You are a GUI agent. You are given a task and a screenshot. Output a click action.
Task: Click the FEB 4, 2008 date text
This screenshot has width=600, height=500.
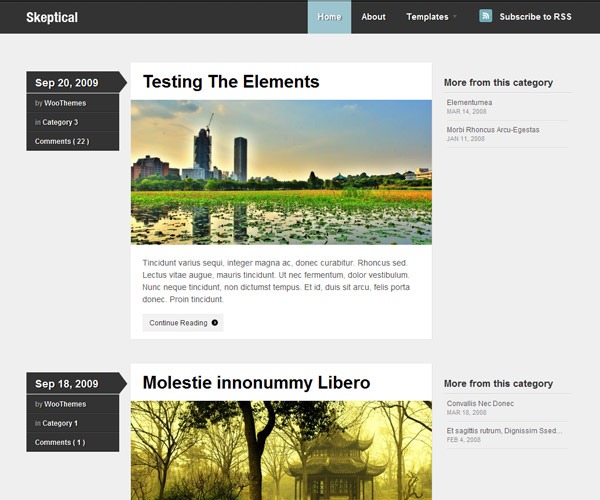pos(463,440)
